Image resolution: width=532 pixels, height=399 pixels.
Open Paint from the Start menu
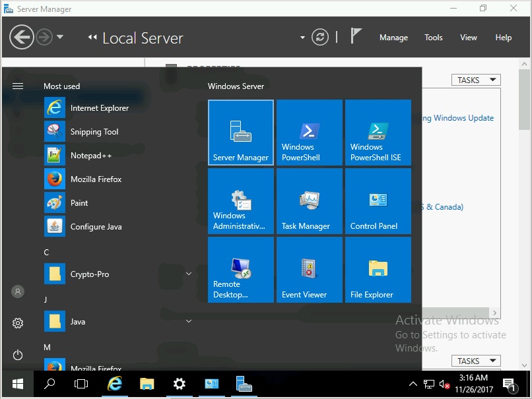pyautogui.click(x=66, y=202)
